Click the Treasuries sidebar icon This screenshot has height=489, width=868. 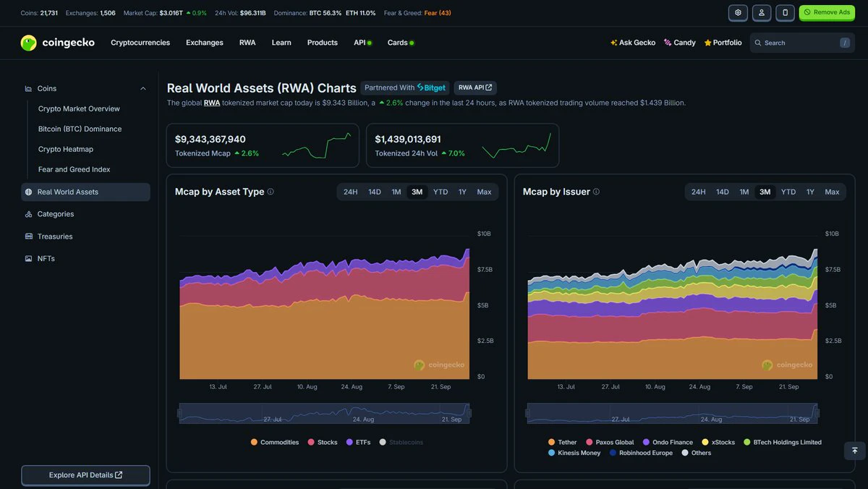28,237
